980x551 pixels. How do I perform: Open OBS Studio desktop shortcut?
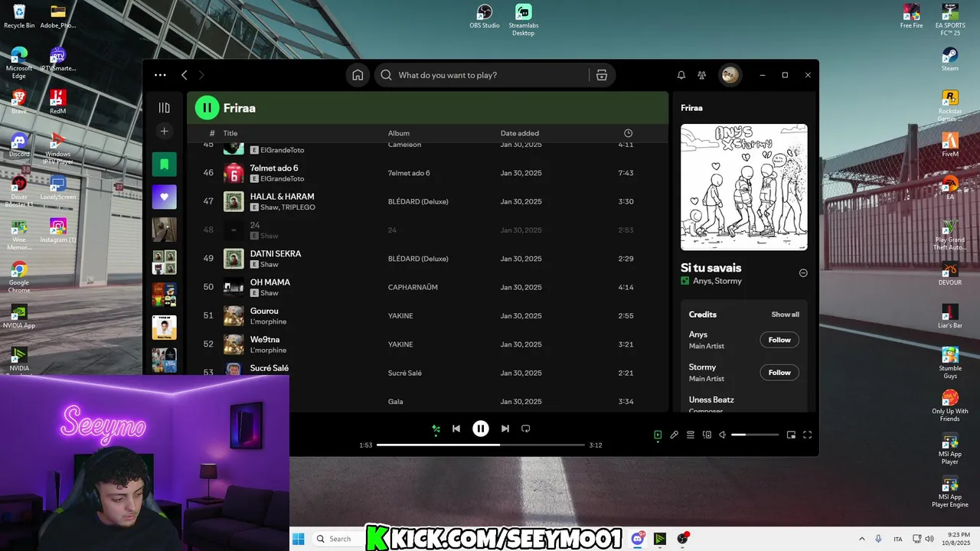pos(485,17)
